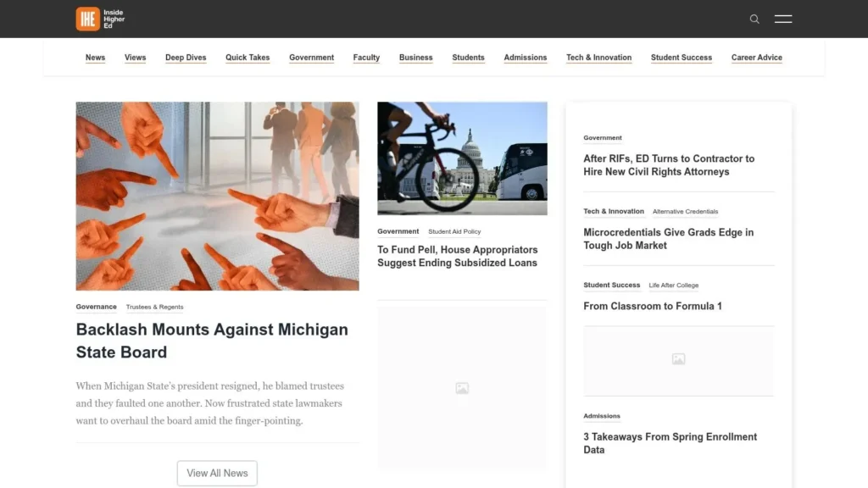Open To Fund Pell article headline
Screen dimensions: 868x488
[x=458, y=256]
